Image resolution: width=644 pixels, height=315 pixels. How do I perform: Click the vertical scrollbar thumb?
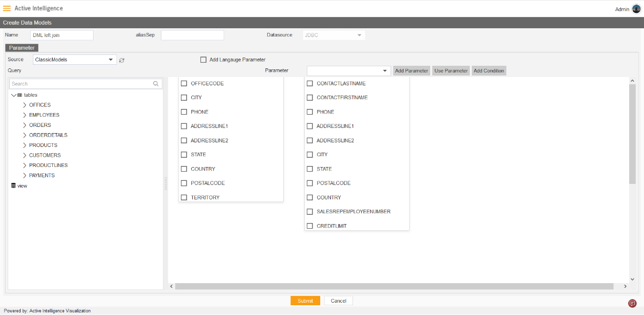632,134
